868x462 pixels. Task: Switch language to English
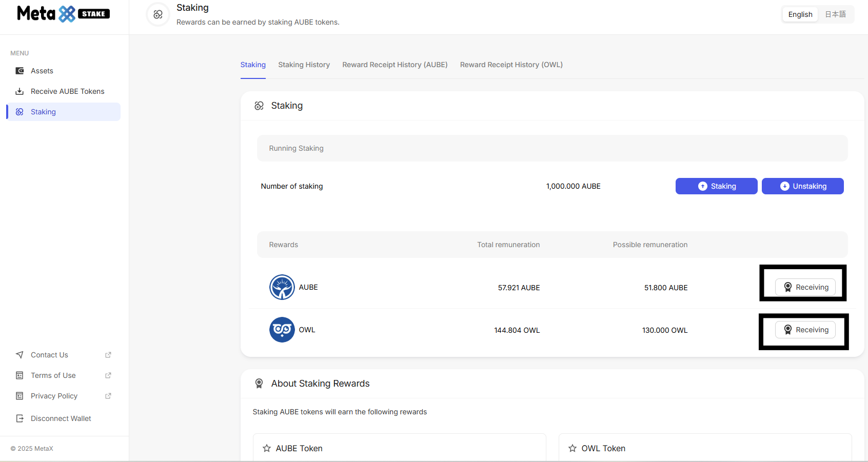pos(800,14)
